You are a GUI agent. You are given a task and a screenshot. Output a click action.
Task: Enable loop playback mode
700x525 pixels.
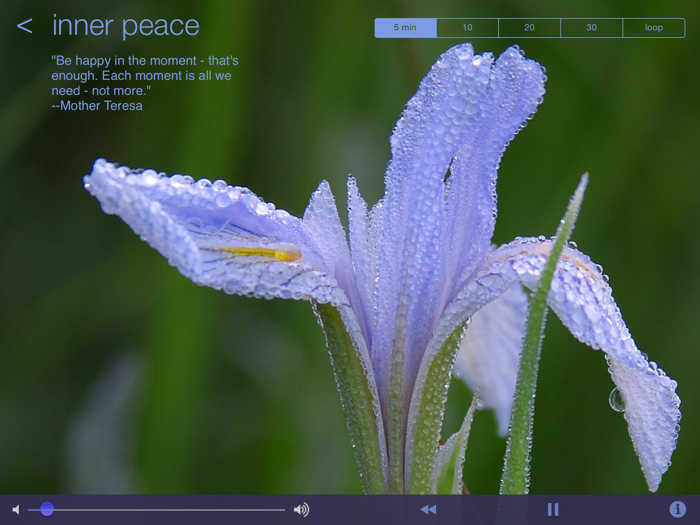point(654,28)
